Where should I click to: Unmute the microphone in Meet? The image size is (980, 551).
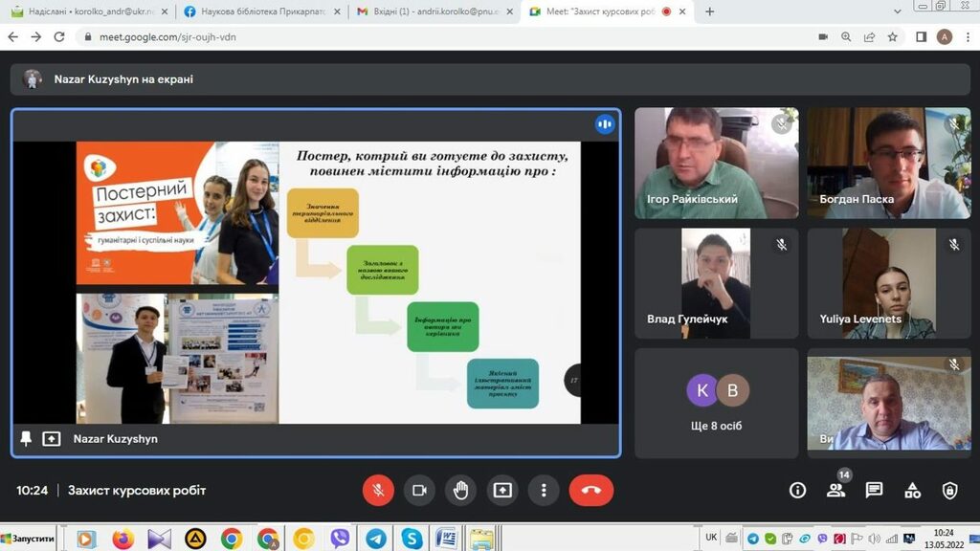[x=378, y=491]
